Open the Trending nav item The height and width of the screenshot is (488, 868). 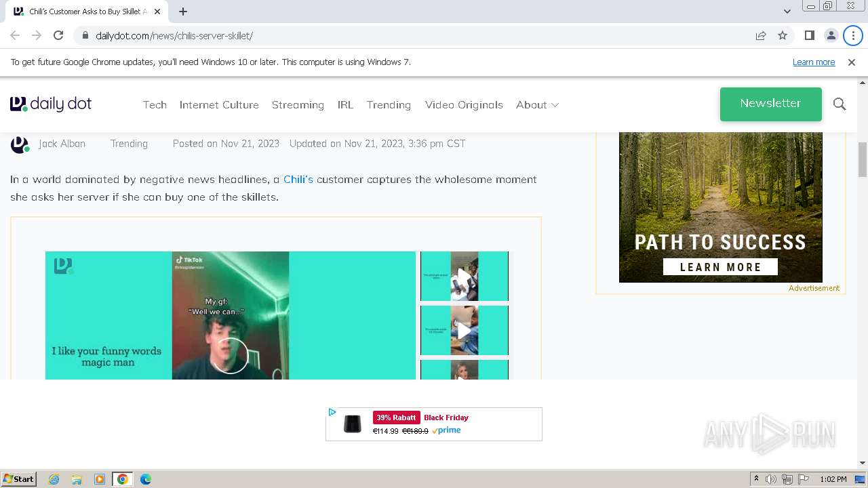point(389,104)
